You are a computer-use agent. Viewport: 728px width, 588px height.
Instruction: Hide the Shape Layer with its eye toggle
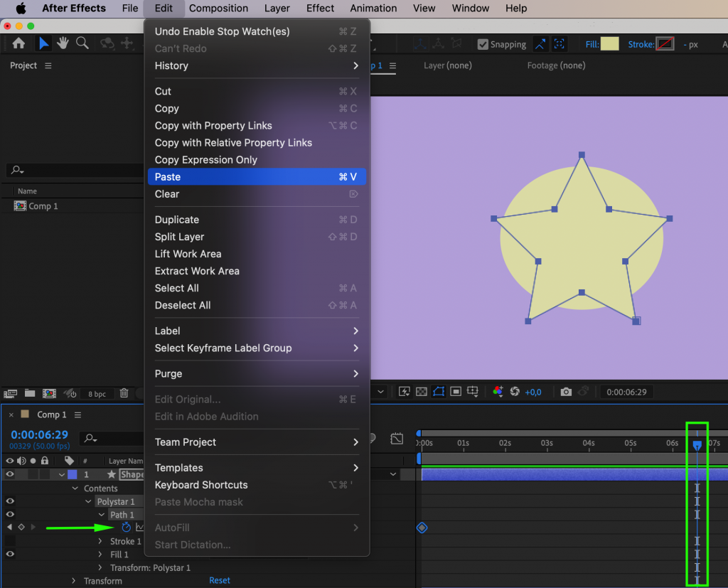(x=10, y=474)
